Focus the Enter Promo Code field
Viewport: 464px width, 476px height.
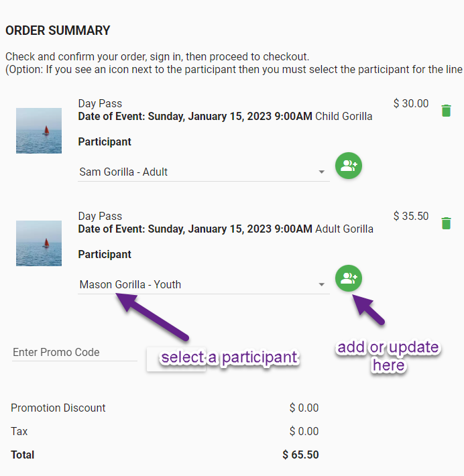74,353
